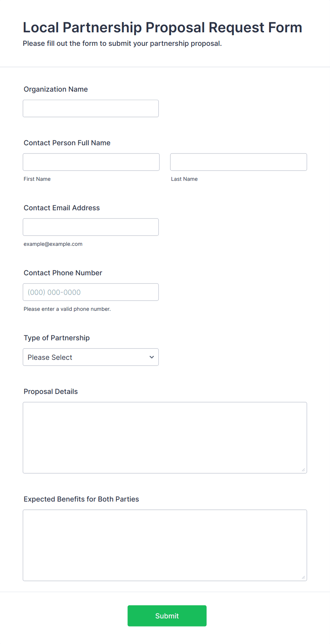This screenshot has width=330, height=644.
Task: Grab the Proposal Details resize handle
Action: coord(303,470)
